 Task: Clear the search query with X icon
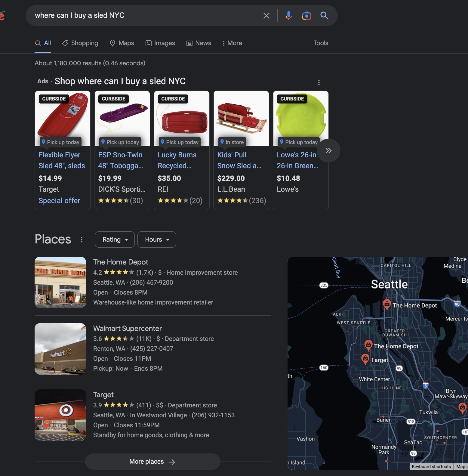click(x=266, y=16)
